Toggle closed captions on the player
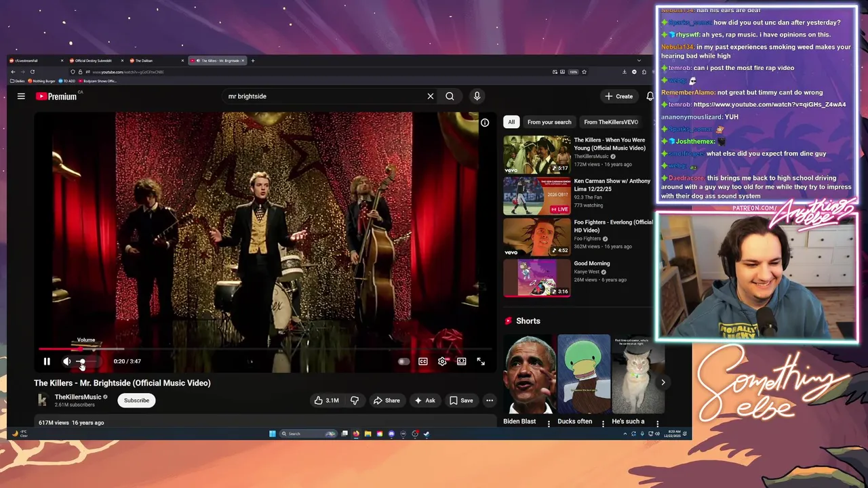This screenshot has width=868, height=488. (x=423, y=361)
